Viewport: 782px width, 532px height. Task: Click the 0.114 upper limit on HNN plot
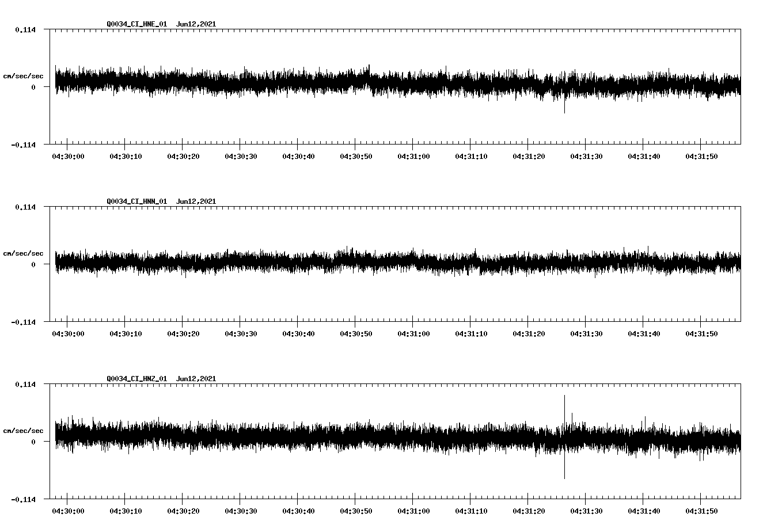point(25,207)
